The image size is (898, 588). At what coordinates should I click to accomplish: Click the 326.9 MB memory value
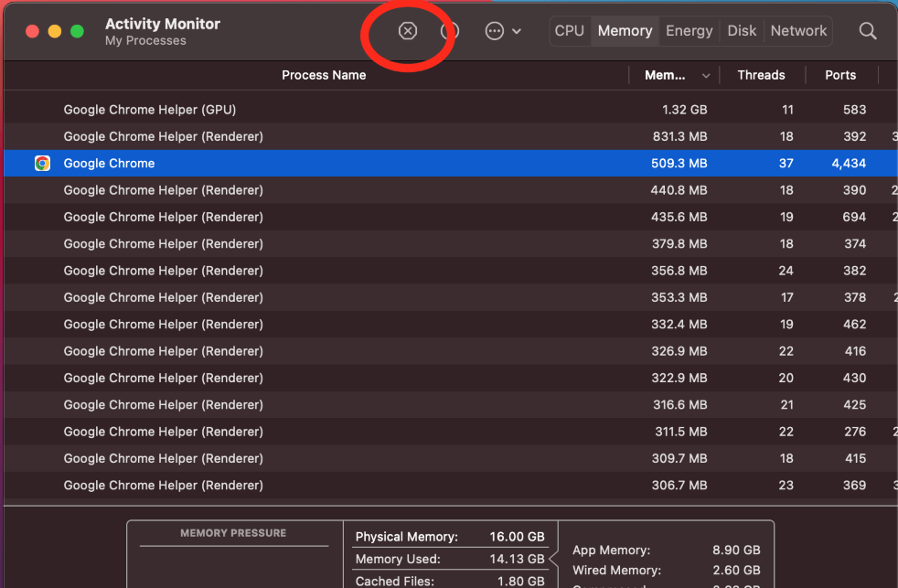679,351
